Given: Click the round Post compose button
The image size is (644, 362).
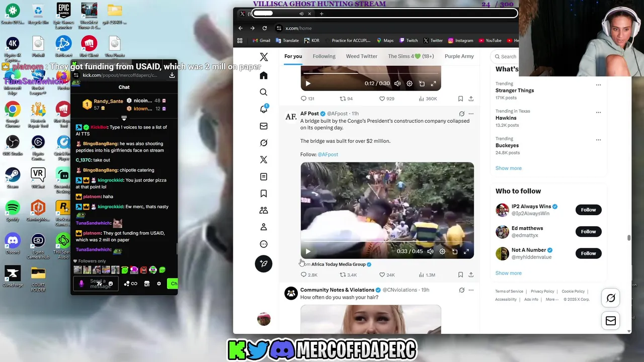Looking at the screenshot, I should coord(264,263).
